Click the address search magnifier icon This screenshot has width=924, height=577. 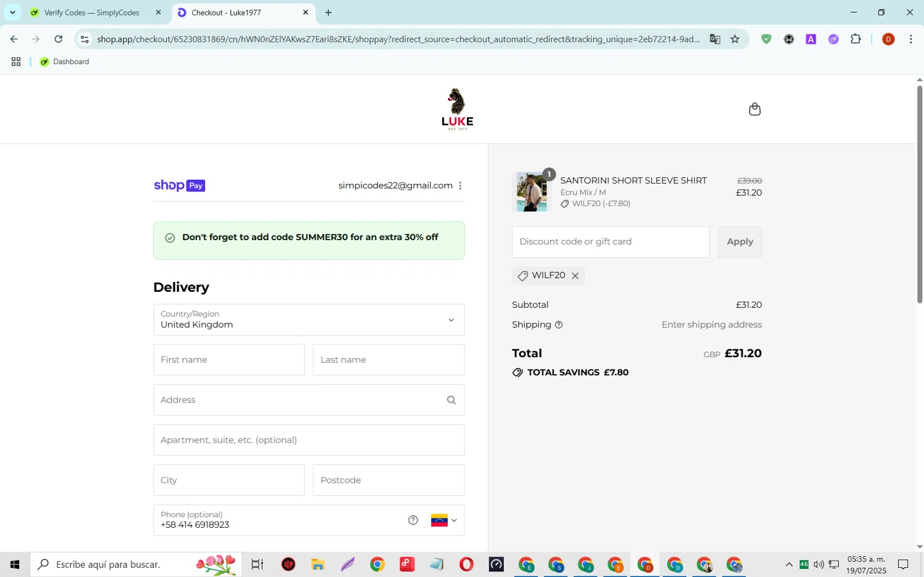[452, 400]
